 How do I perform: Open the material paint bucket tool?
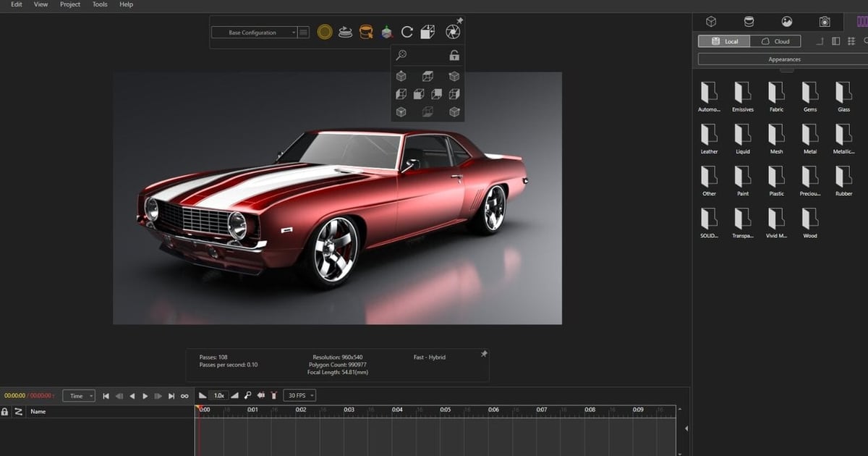coord(365,32)
